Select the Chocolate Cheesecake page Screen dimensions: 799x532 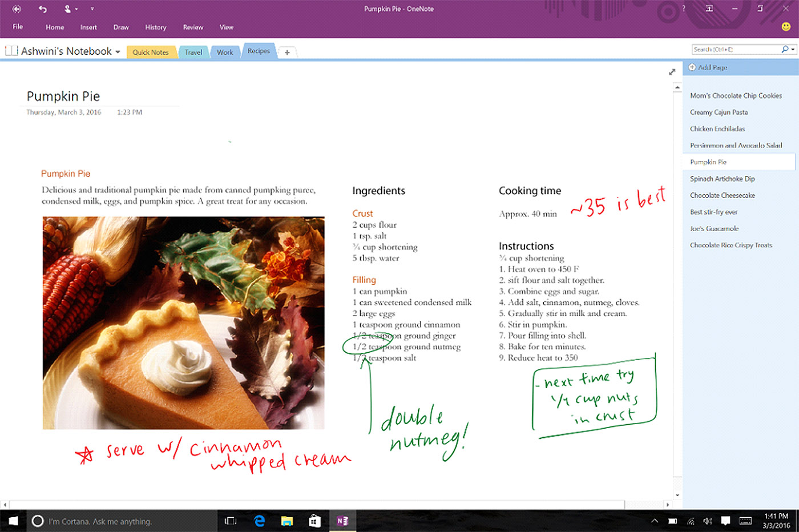tap(723, 195)
